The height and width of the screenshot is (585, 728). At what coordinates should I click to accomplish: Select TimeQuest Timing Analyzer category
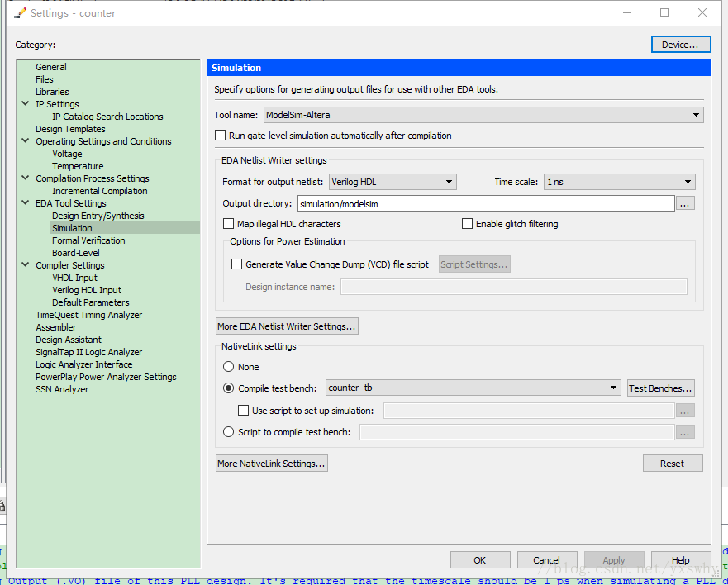88,315
